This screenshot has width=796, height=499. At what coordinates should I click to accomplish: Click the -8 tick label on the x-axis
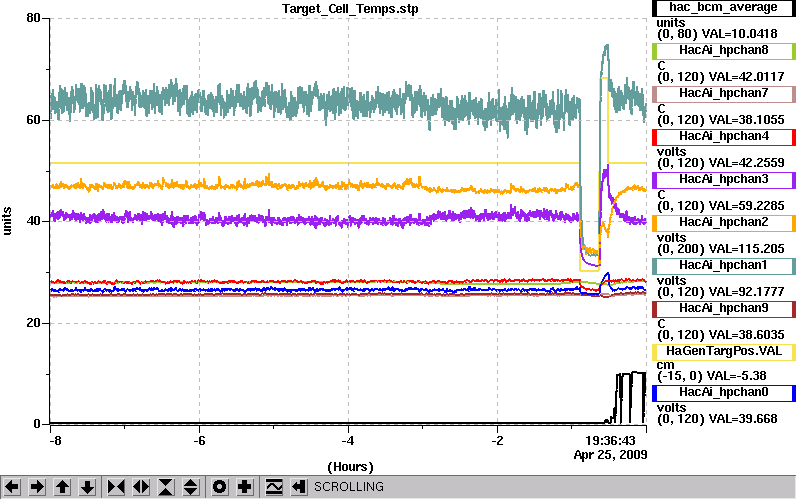(x=55, y=441)
